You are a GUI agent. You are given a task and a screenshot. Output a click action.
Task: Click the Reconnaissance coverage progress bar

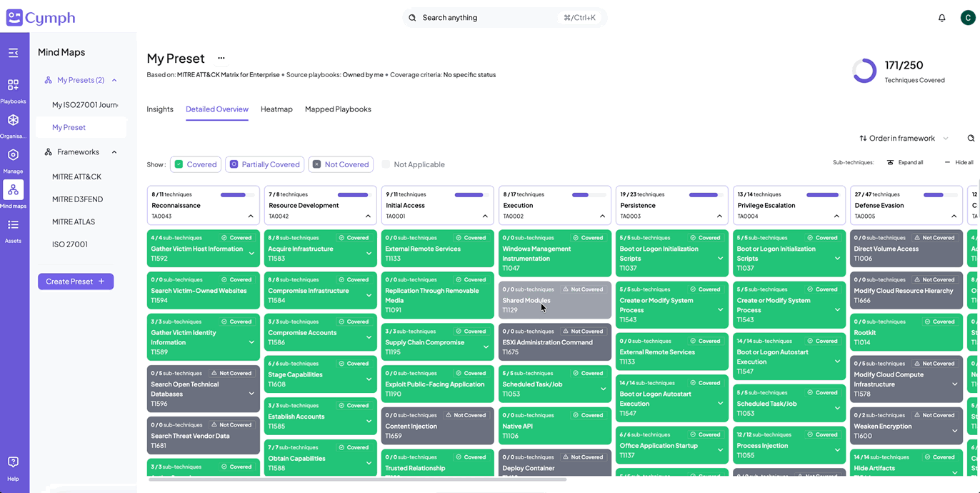click(237, 194)
